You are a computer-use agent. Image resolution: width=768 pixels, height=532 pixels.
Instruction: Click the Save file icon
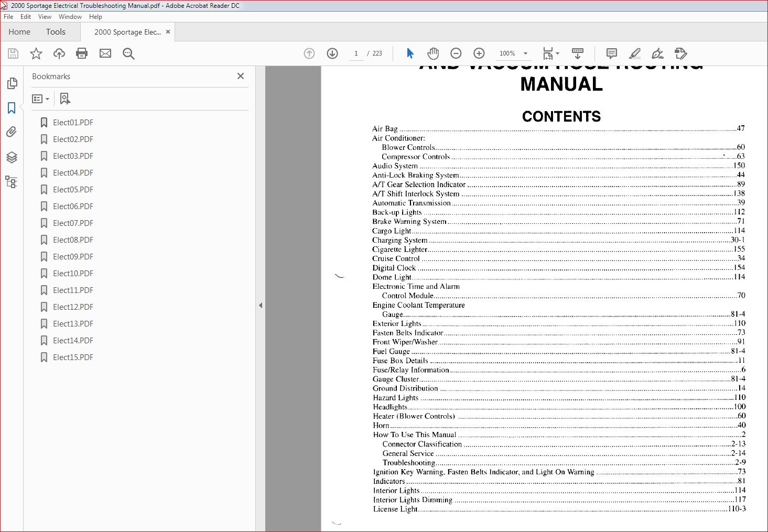[13, 53]
